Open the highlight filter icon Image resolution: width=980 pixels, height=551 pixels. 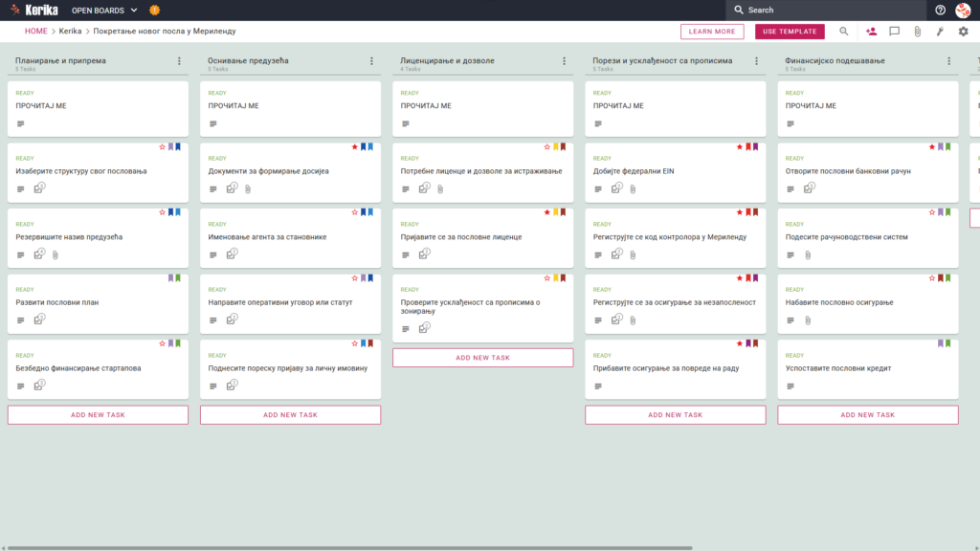point(940,32)
